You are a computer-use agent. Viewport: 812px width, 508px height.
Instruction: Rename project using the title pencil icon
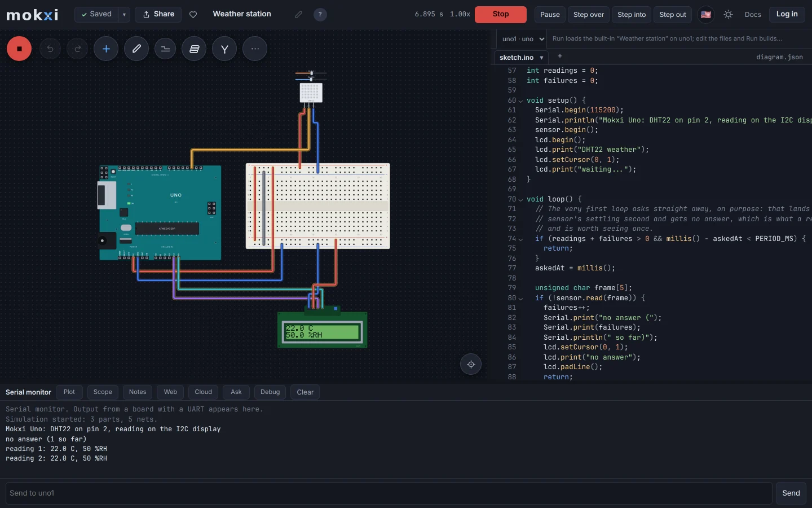(298, 14)
